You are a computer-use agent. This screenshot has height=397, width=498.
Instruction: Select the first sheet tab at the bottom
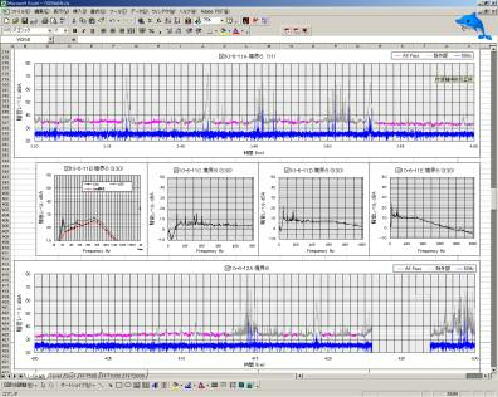[36, 376]
